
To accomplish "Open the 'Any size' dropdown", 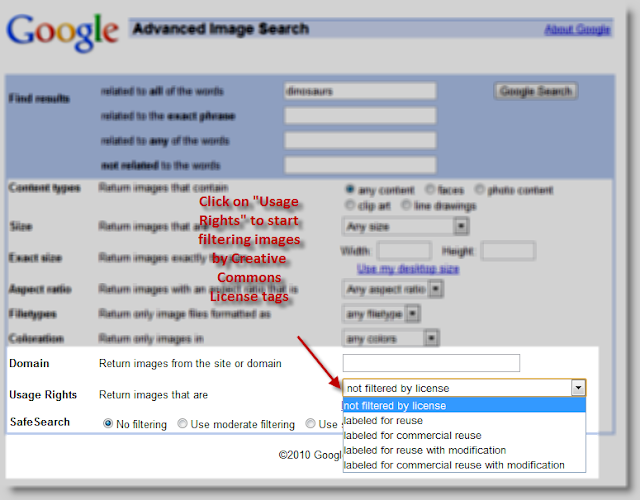I will 405,227.
